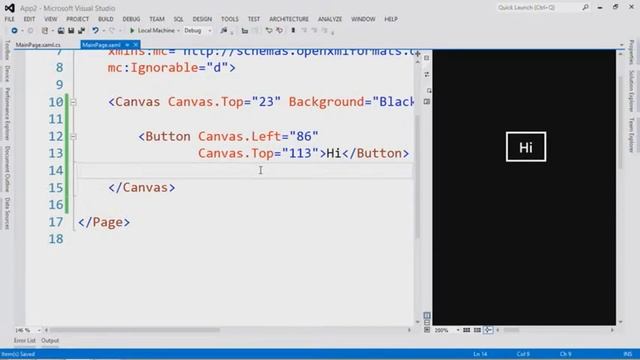The width and height of the screenshot is (640, 360).
Task: Open the BUILD menu
Action: (106, 19)
